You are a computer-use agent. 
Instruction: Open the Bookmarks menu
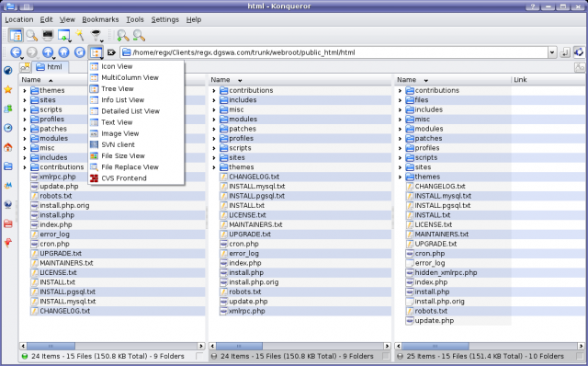pyautogui.click(x=100, y=19)
